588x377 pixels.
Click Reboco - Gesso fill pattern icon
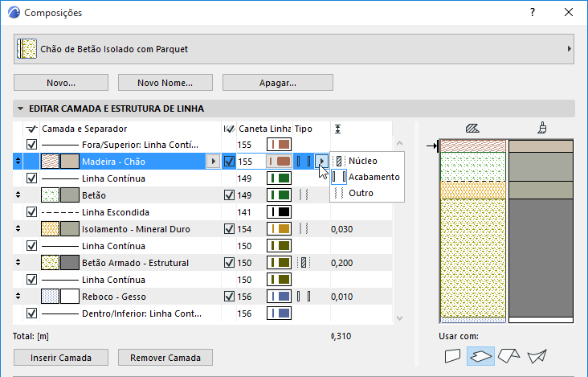click(x=50, y=297)
